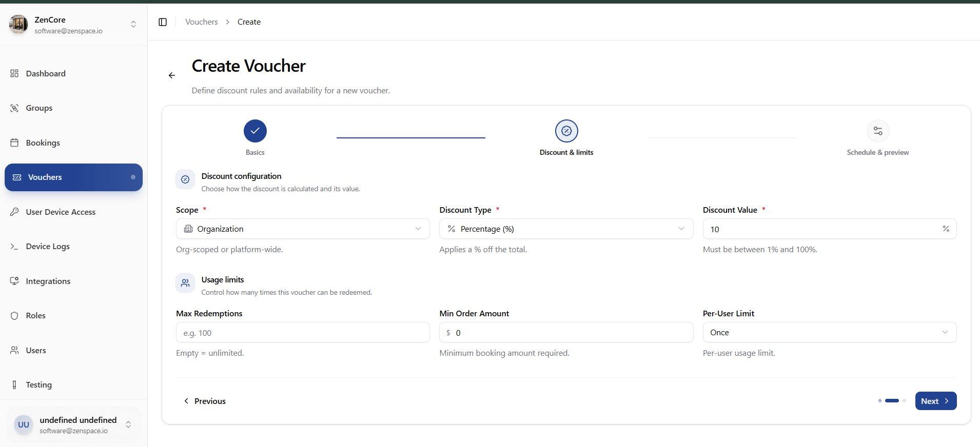Open Integrations in the sidebar
Image resolution: width=980 pixels, height=447 pixels.
(x=73, y=281)
